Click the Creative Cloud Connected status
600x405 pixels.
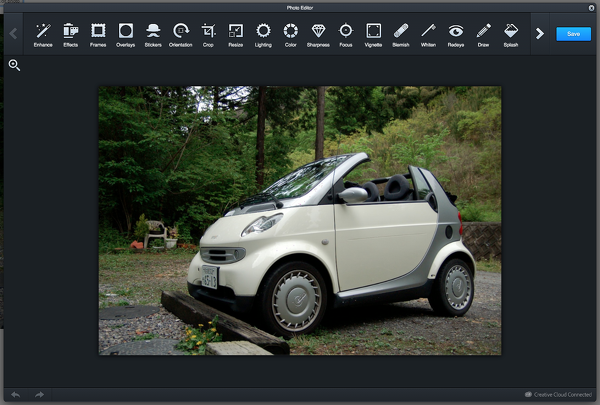click(558, 394)
